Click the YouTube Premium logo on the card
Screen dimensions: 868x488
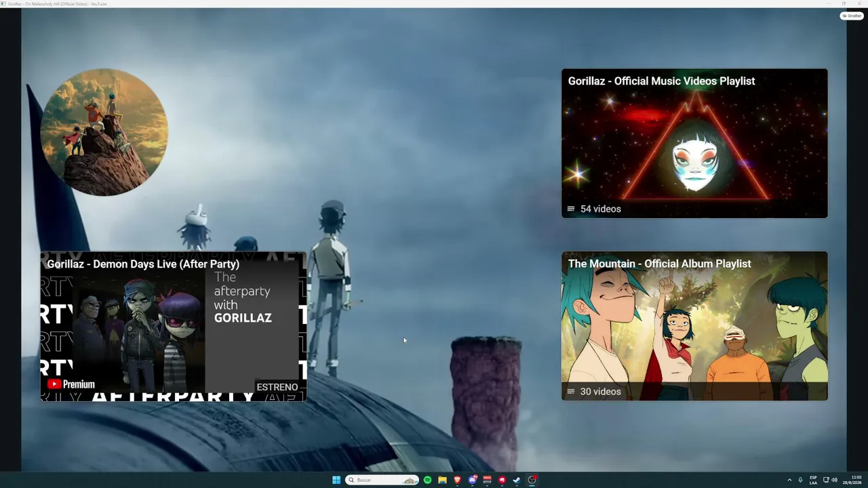click(x=71, y=384)
